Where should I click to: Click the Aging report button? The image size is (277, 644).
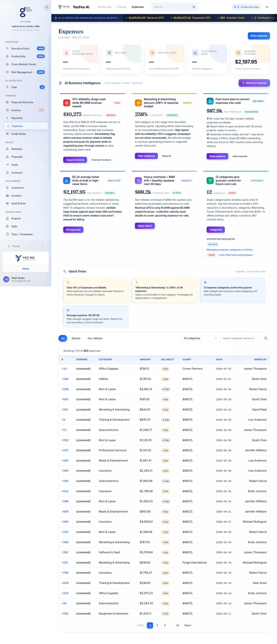coord(145,226)
